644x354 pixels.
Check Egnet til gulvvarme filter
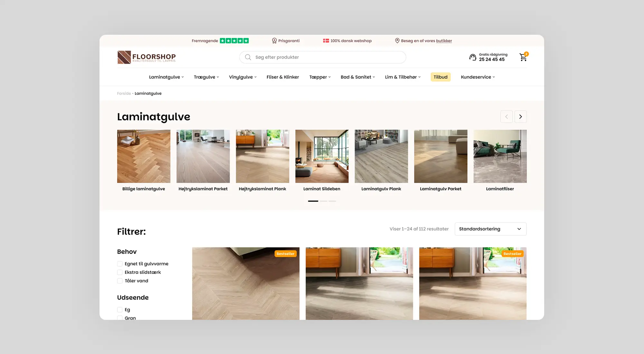[x=120, y=264]
